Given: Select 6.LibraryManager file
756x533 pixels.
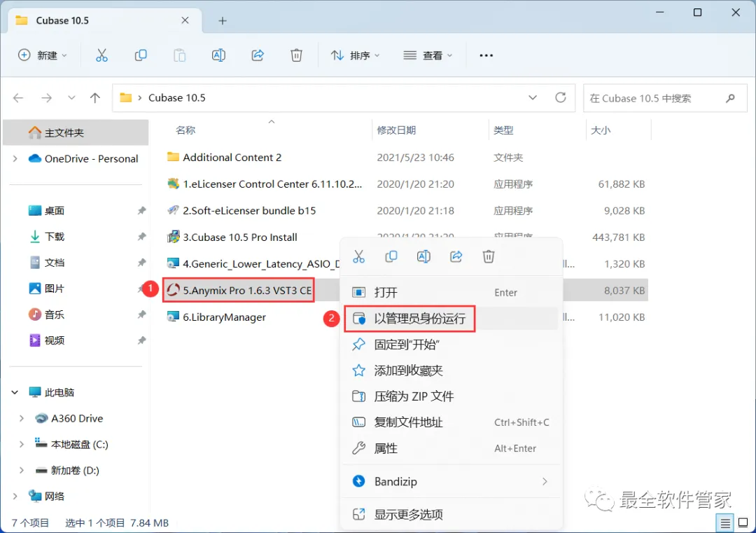Looking at the screenshot, I should 216,317.
